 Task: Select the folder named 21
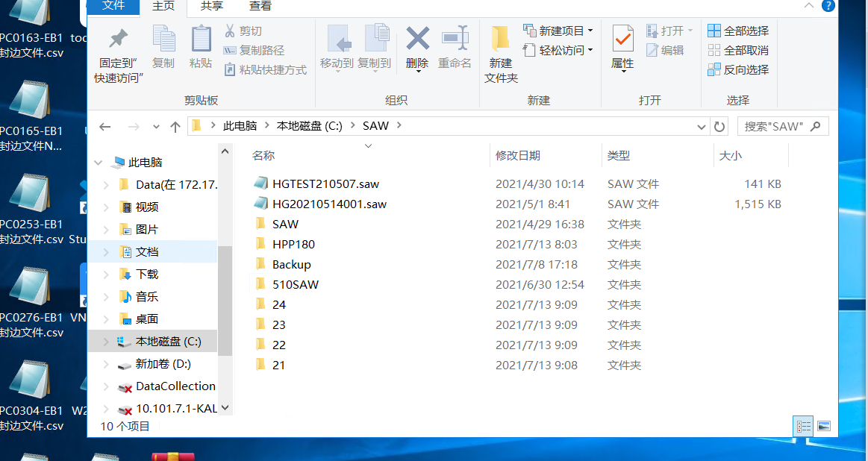279,366
